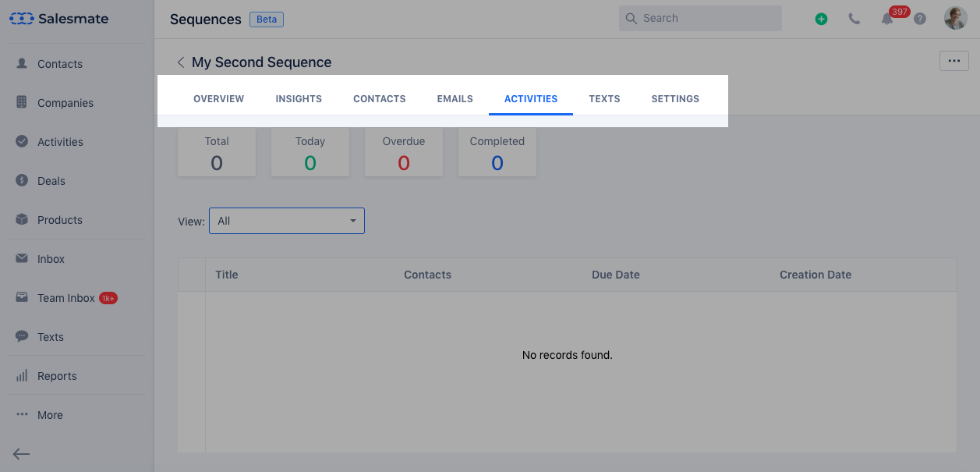Collapse the sidebar with the left arrow
This screenshot has height=472, width=980.
pos(21,454)
